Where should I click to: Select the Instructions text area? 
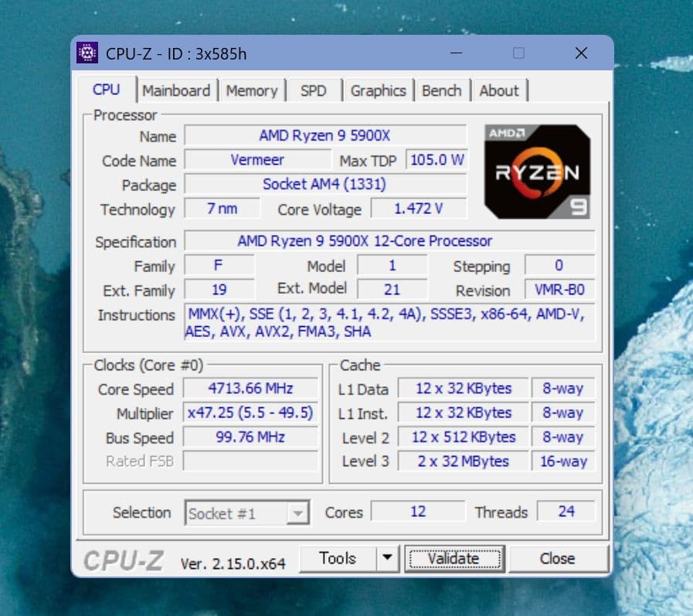[385, 322]
